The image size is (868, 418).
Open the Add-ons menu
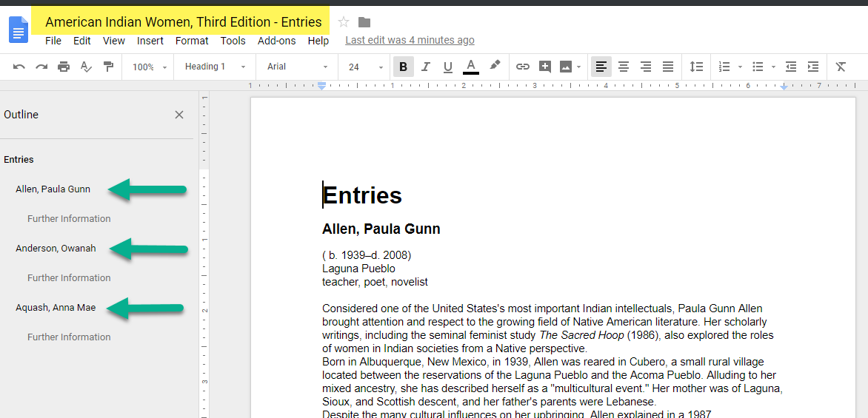point(276,41)
